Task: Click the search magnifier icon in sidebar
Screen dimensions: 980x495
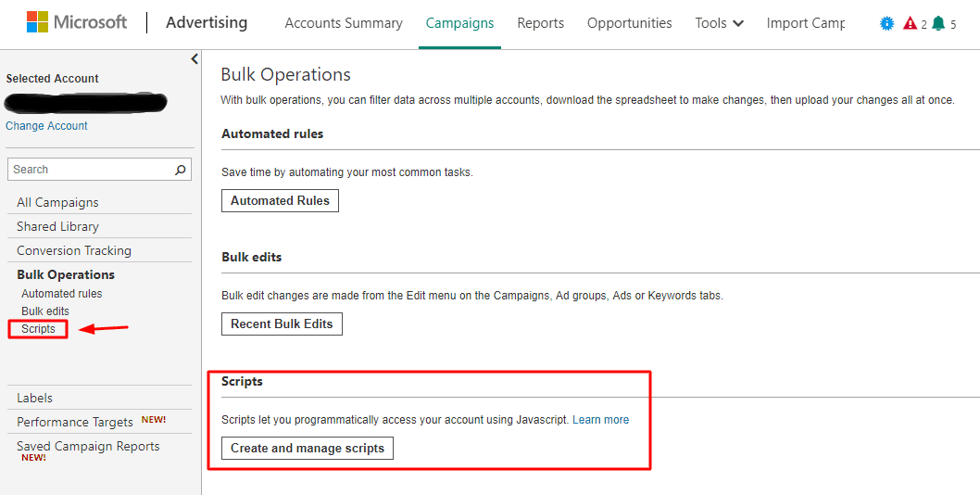Action: point(181,170)
